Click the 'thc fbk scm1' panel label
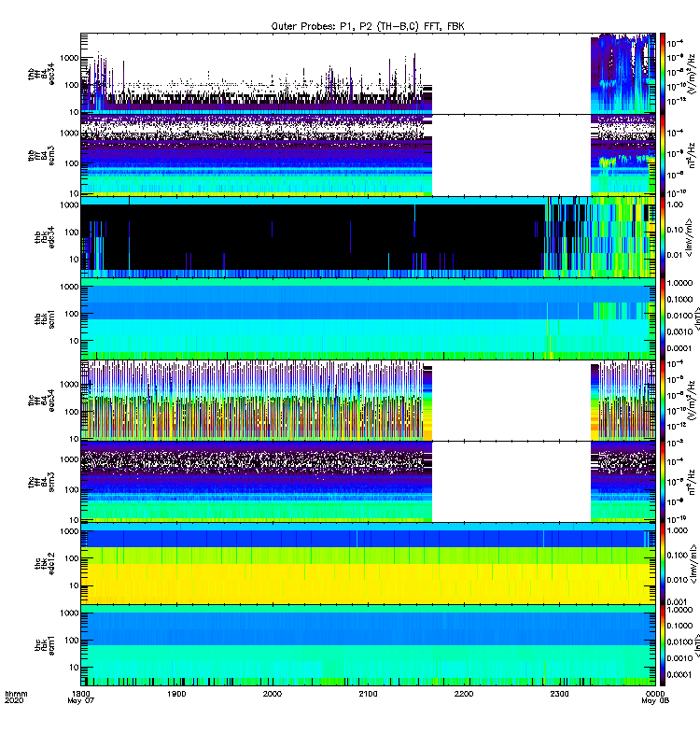700x747 pixels. pyautogui.click(x=45, y=646)
